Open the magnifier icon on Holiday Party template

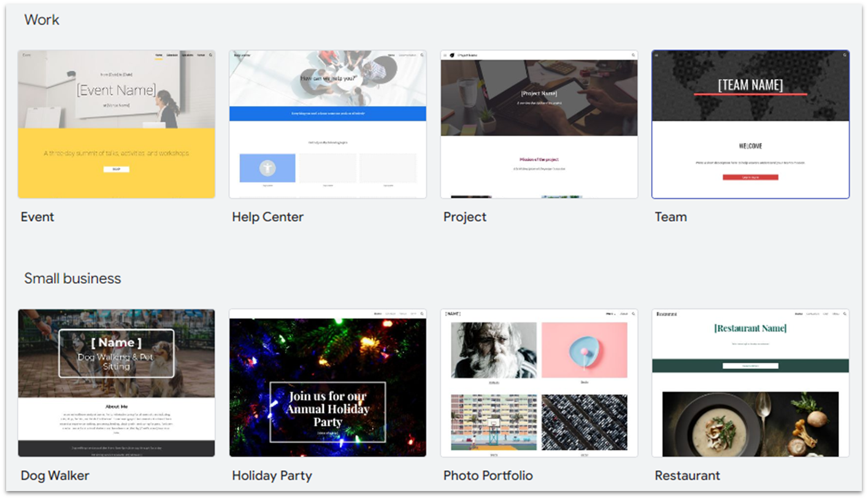point(421,313)
